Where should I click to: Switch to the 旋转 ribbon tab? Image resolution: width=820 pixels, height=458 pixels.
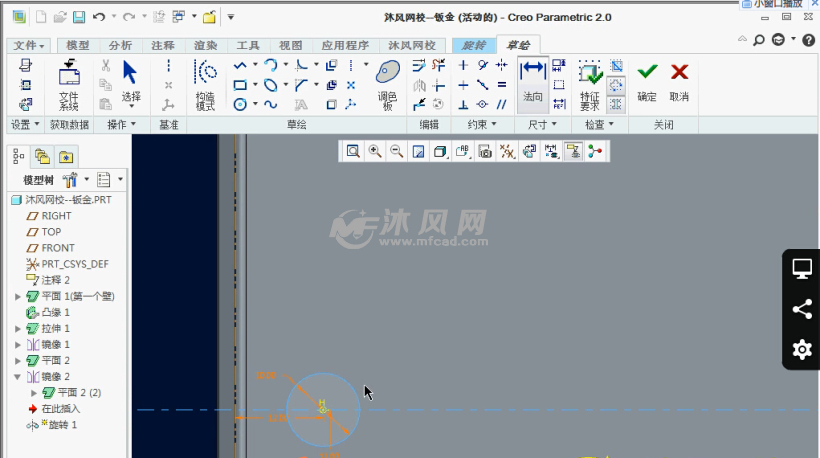pos(474,45)
